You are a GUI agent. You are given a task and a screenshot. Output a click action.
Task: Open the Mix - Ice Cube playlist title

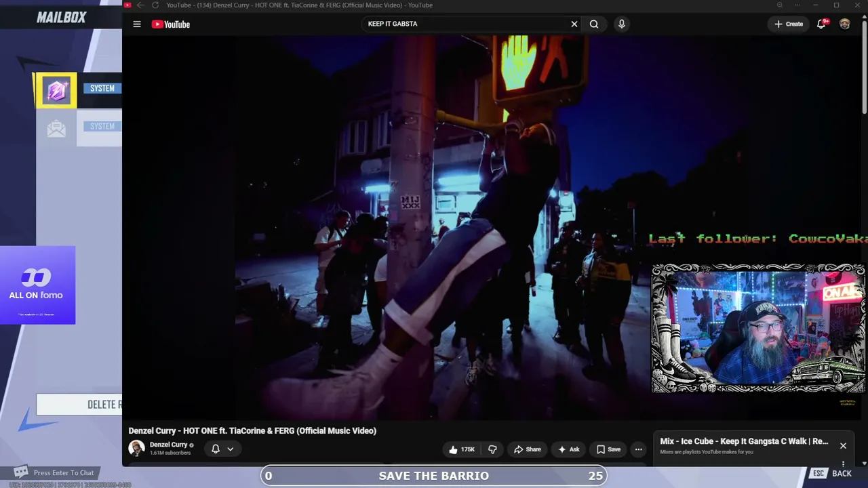click(744, 441)
